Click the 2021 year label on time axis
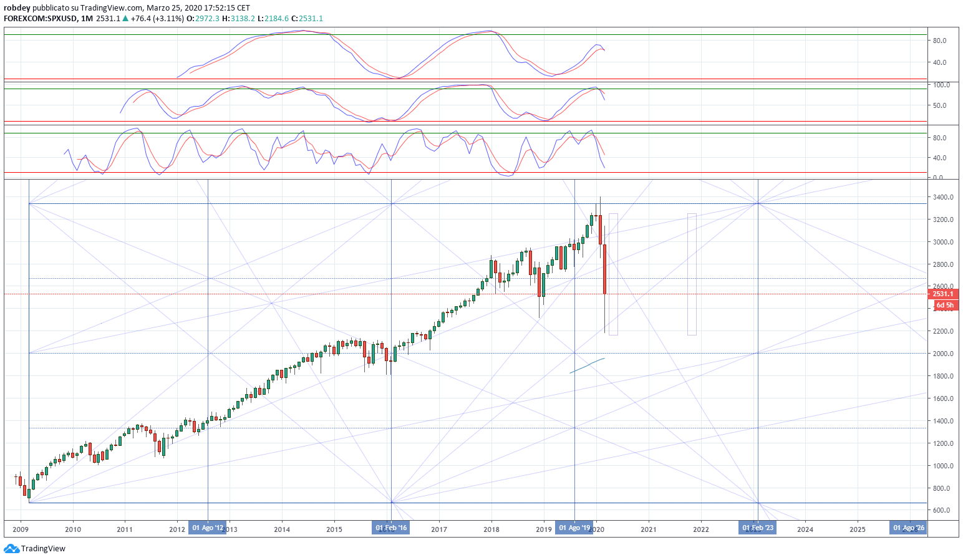Viewport: 963px width, 560px height. pos(649,529)
